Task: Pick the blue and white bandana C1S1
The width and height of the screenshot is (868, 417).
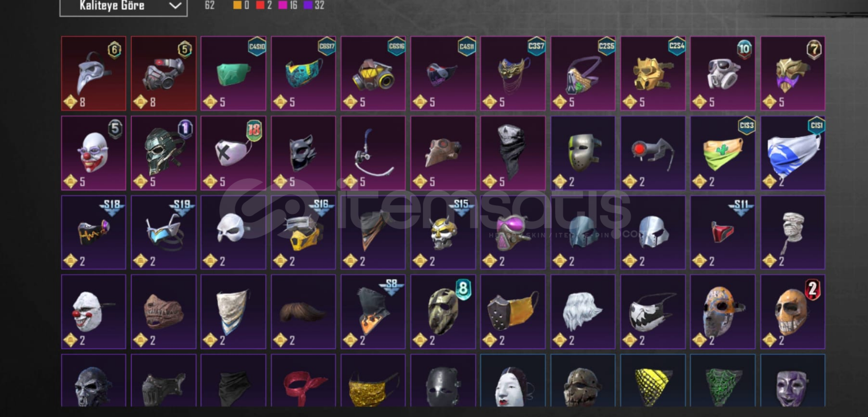Action: pyautogui.click(x=793, y=153)
